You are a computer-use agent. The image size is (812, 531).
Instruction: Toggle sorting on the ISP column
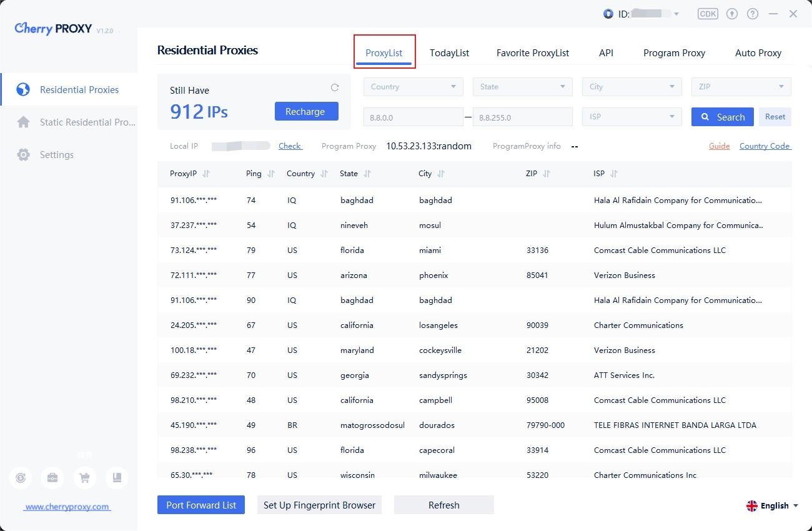[x=613, y=174]
